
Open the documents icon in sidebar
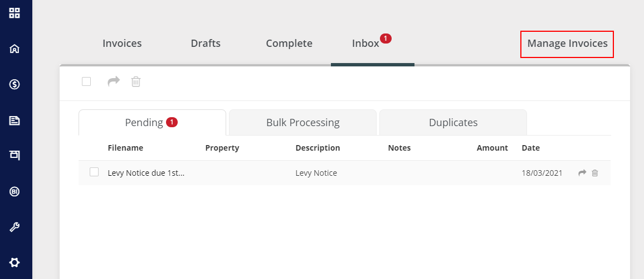click(14, 120)
